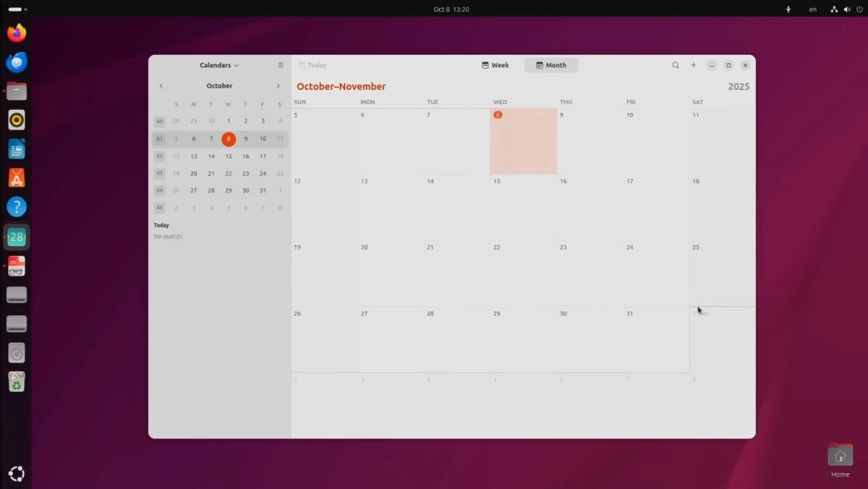Open the calendar search icon
Screen dimensions: 868x489
676,65
